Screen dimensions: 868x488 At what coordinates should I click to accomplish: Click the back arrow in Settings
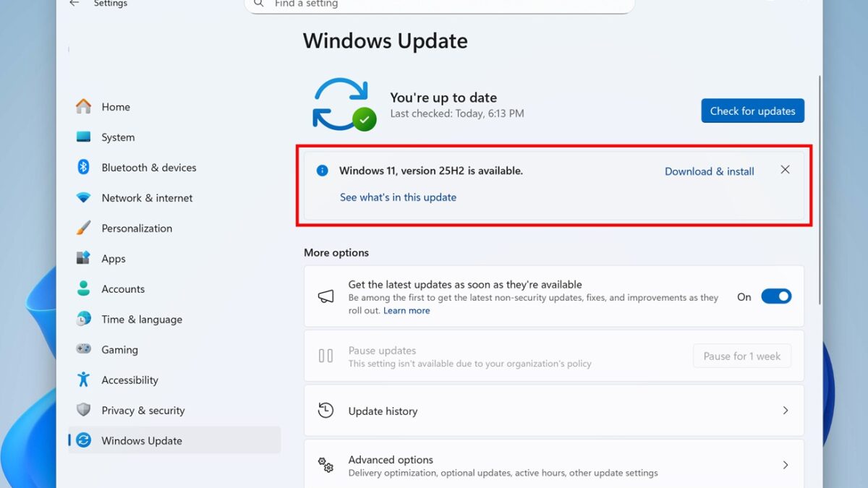point(74,4)
